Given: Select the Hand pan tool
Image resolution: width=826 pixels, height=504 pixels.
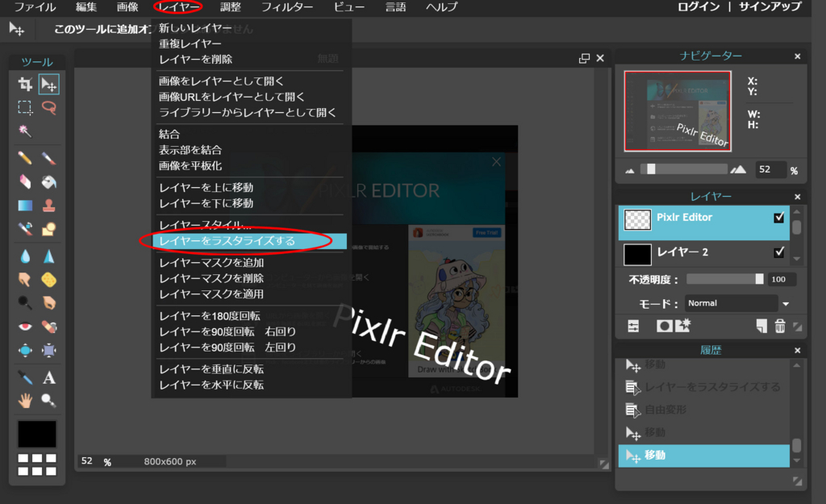Looking at the screenshot, I should tap(25, 401).
